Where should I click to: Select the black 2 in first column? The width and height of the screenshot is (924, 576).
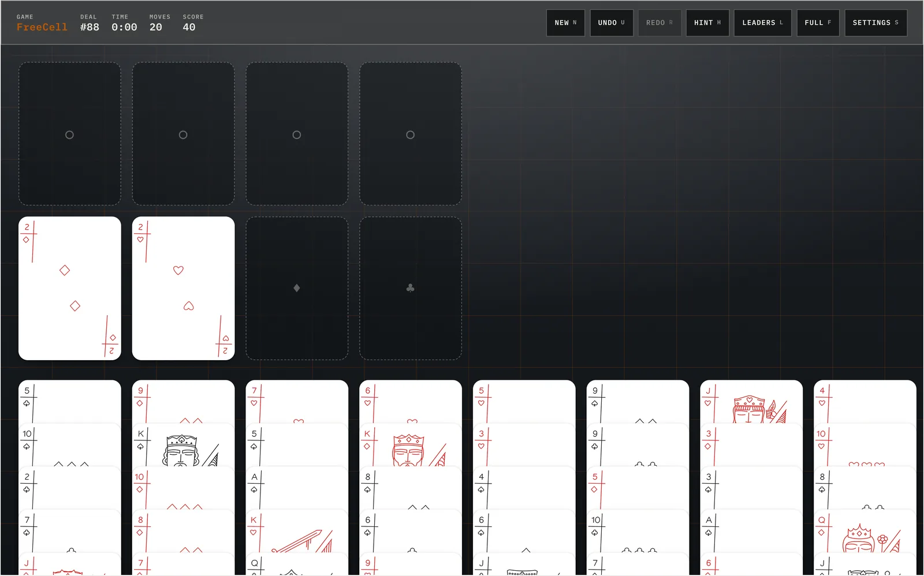70,488
